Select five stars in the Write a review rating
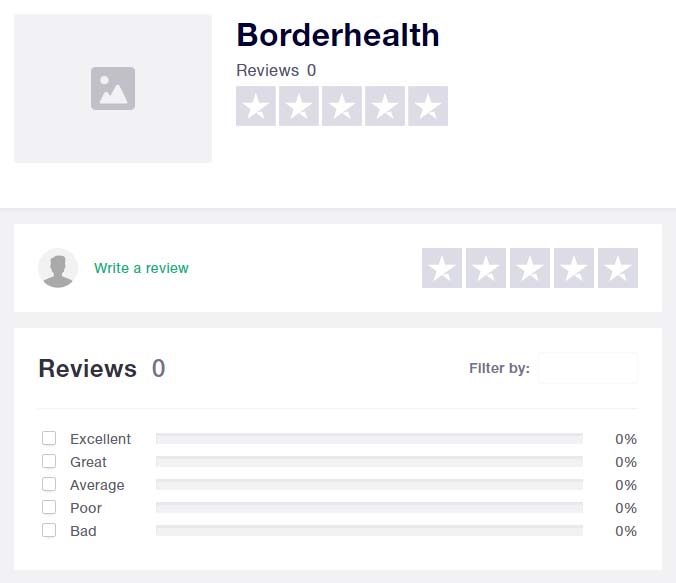 coord(618,268)
